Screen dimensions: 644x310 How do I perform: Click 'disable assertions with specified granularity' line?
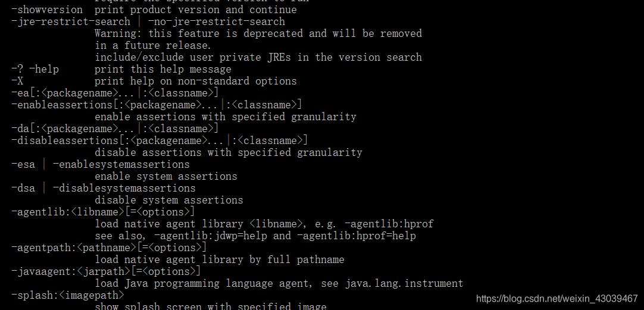[229, 152]
